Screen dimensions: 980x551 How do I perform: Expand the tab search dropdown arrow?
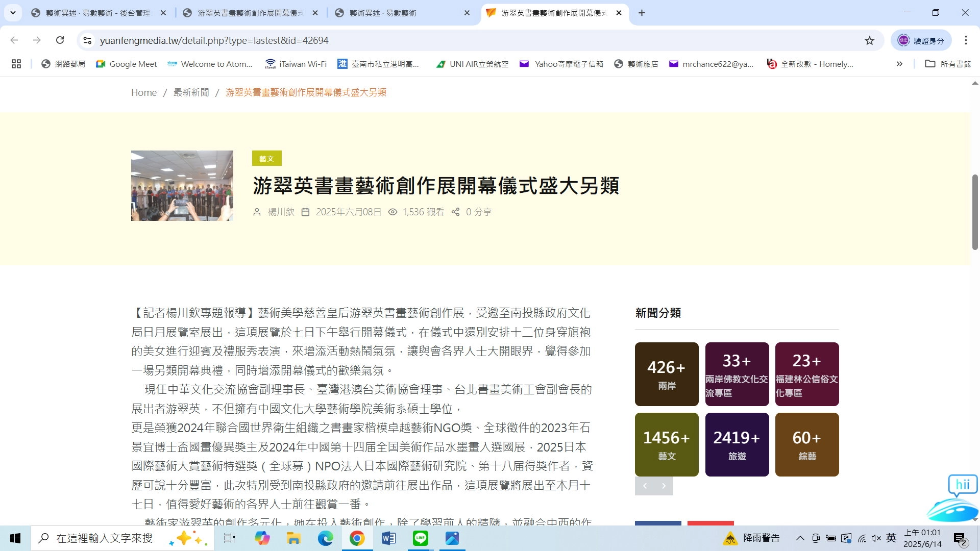coord(13,13)
